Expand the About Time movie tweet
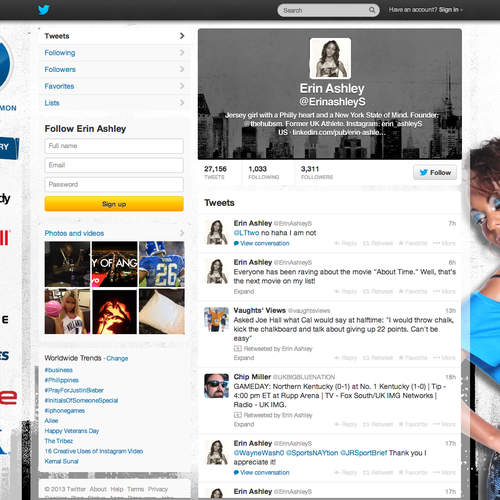This screenshot has height=500, width=500. coord(244,292)
